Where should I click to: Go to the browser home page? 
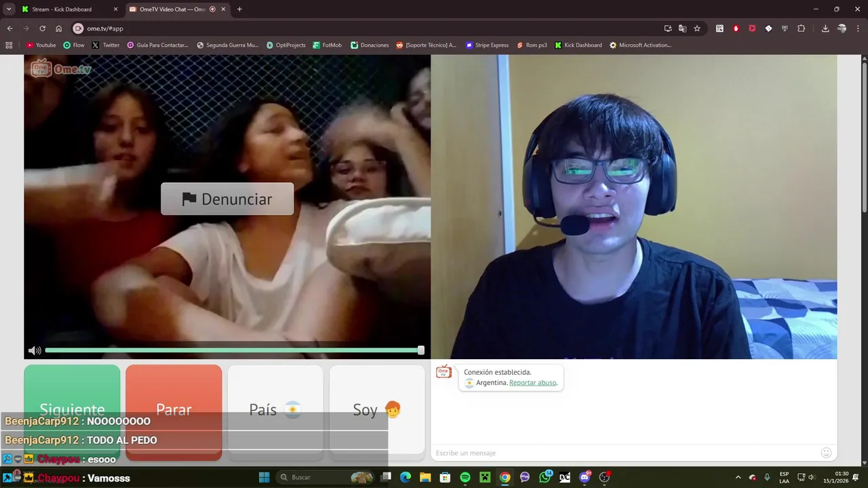click(x=58, y=28)
